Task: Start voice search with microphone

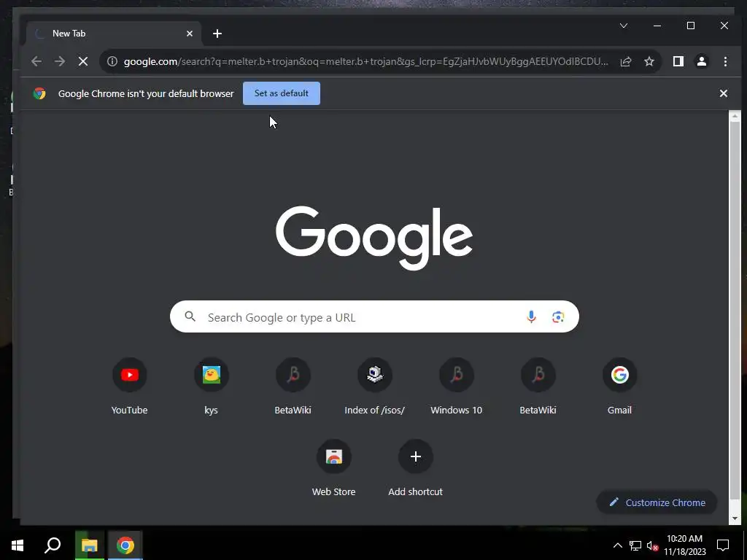Action: click(531, 316)
